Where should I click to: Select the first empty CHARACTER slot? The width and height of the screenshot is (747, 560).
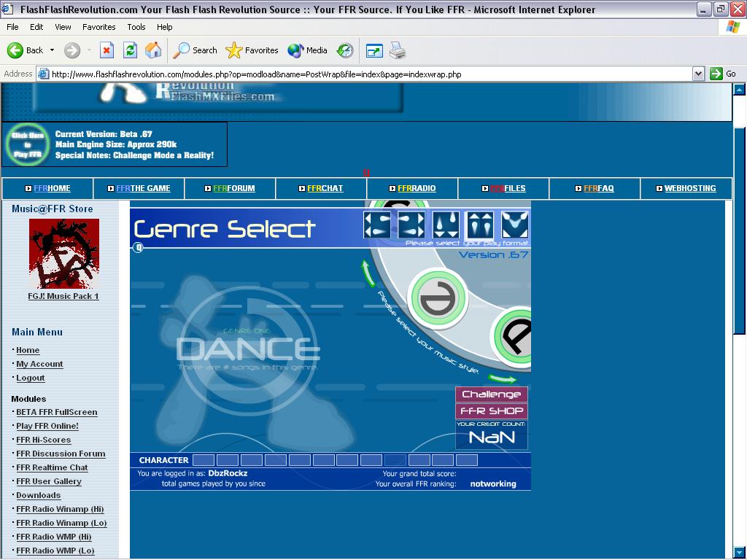pos(204,460)
